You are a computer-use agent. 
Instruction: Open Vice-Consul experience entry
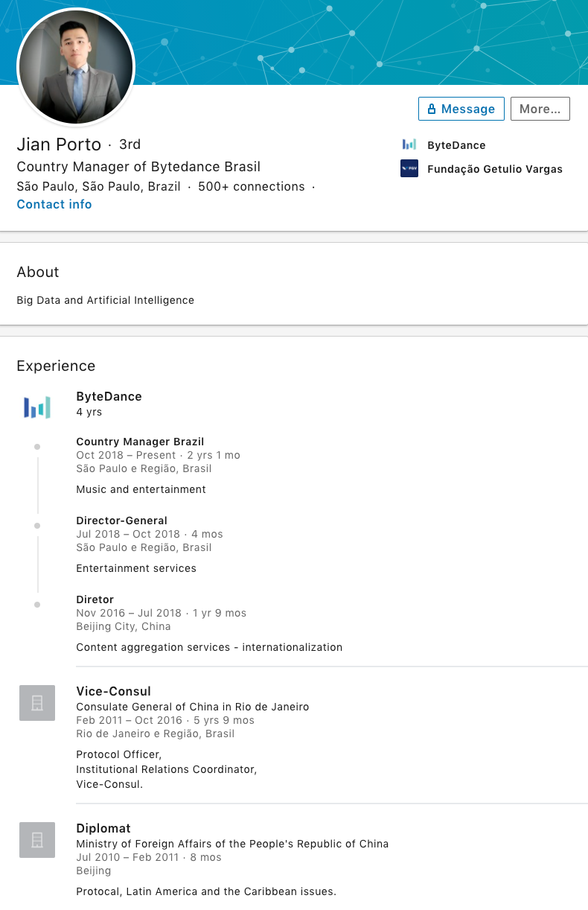[x=113, y=691]
